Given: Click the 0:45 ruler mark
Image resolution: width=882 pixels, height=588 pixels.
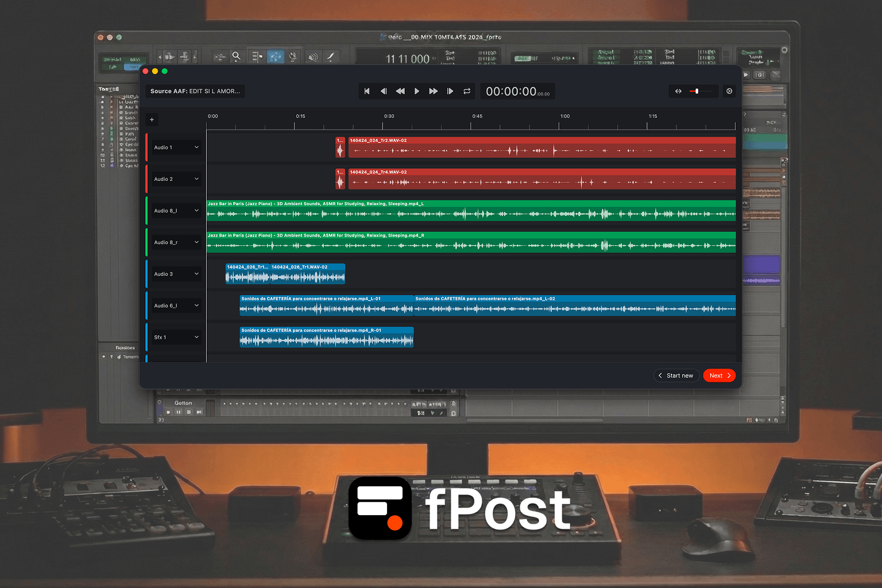Looking at the screenshot, I should coord(477,116).
